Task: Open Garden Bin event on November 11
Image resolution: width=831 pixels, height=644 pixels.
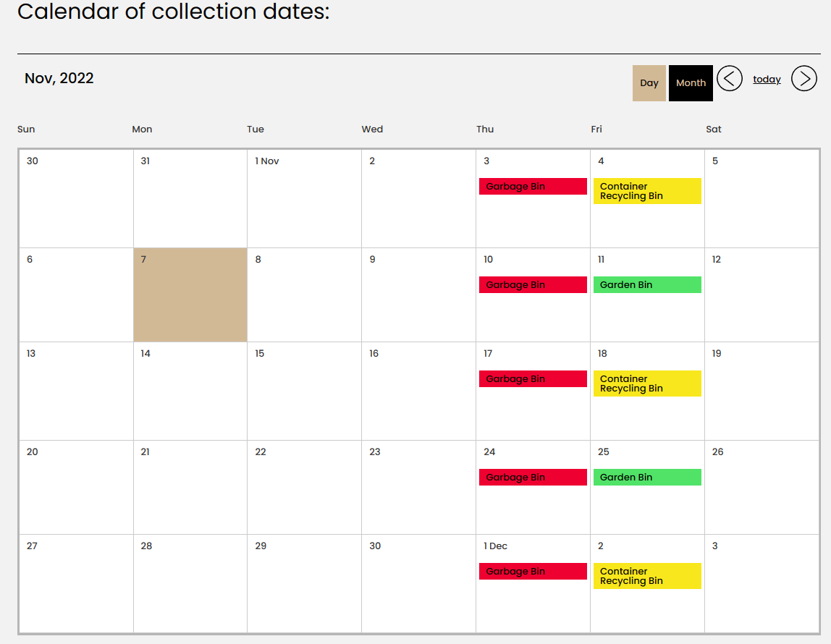Action: (x=647, y=285)
